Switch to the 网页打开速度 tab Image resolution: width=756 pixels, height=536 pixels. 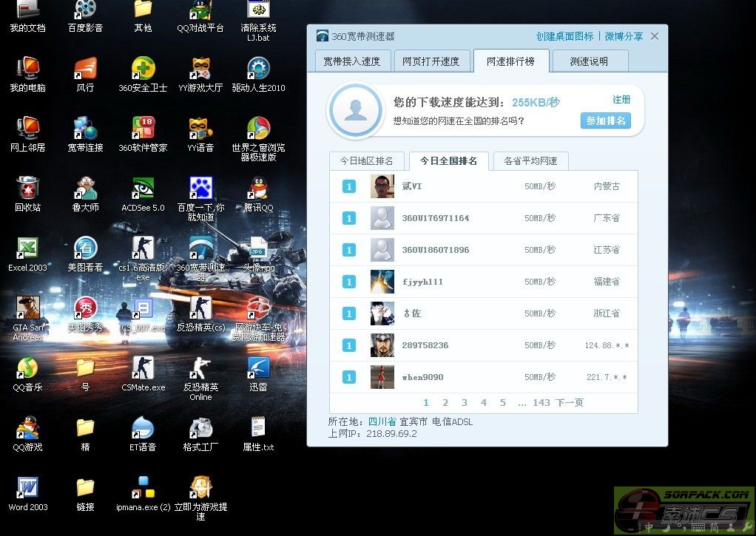point(431,61)
